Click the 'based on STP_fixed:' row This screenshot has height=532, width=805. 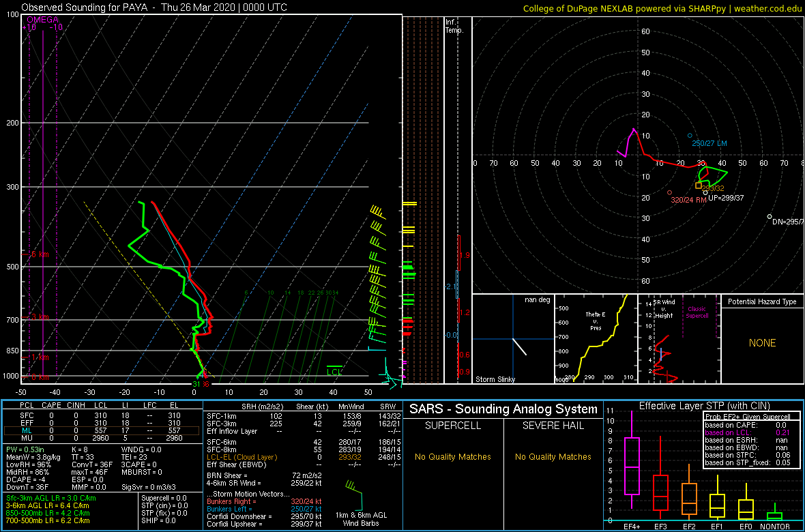point(749,462)
